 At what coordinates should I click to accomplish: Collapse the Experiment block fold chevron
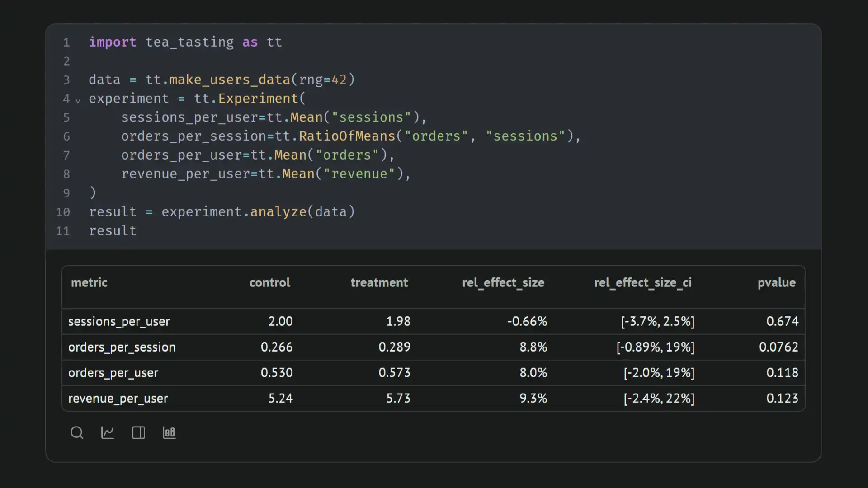78,101
